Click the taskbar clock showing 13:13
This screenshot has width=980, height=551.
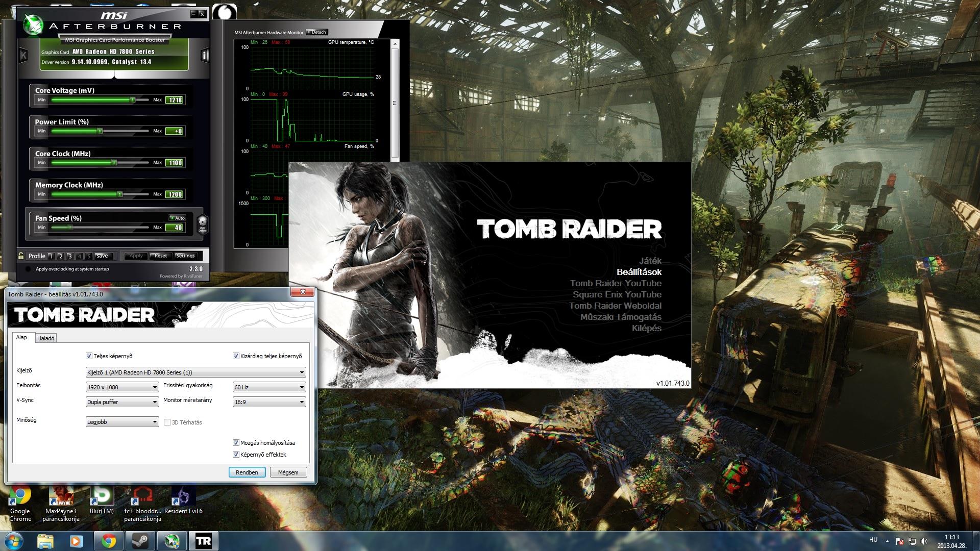951,541
